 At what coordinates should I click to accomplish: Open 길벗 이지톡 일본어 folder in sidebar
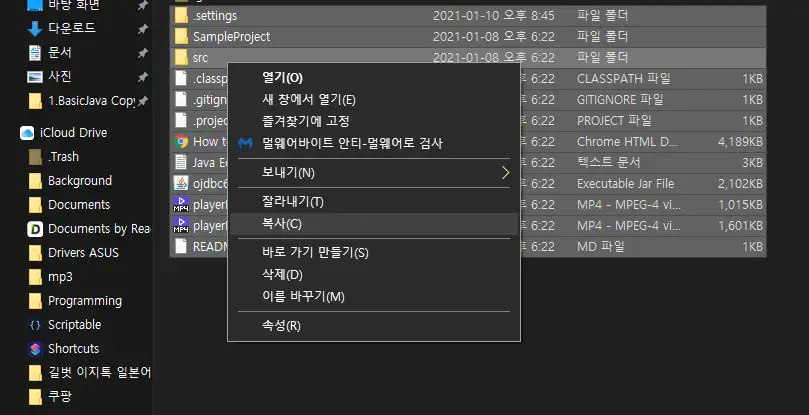[99, 373]
